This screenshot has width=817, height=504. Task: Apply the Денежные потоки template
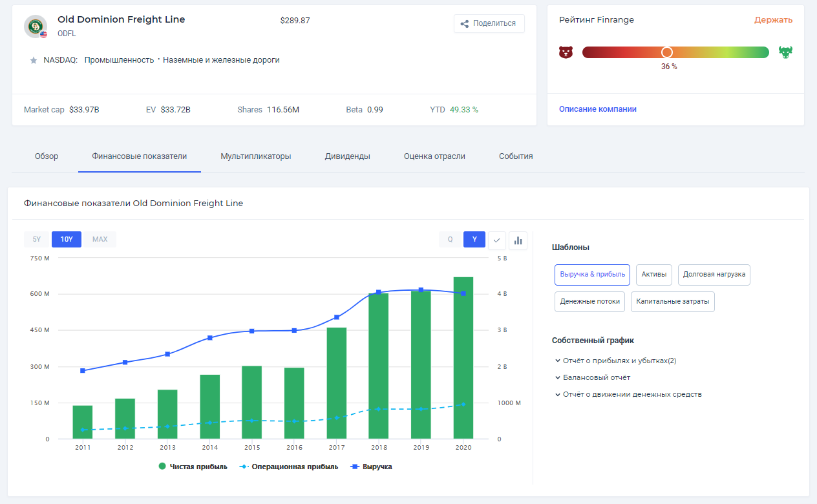pos(590,302)
